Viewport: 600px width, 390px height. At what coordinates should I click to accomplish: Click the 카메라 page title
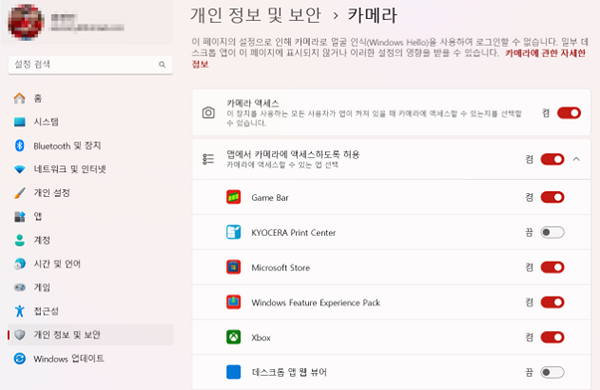tap(372, 15)
